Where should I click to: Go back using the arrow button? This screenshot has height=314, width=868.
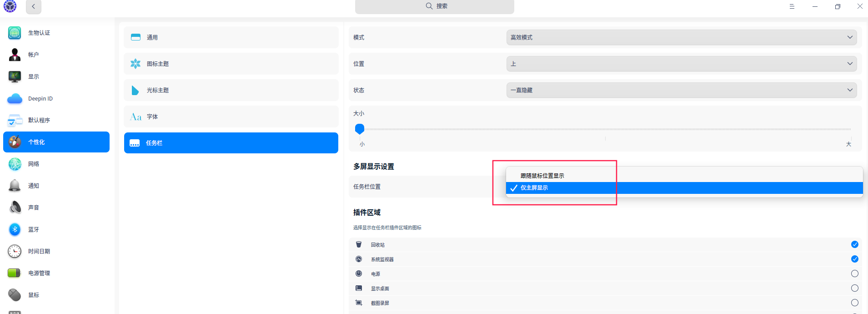[34, 6]
